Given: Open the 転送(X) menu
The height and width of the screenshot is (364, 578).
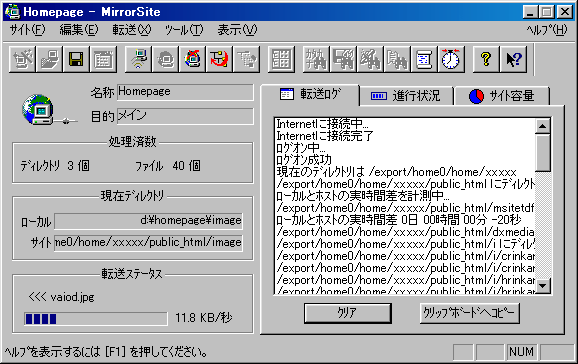Looking at the screenshot, I should (132, 30).
